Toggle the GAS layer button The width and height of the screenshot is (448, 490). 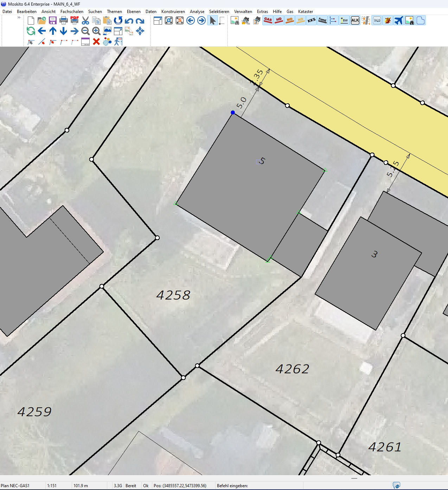(268, 20)
